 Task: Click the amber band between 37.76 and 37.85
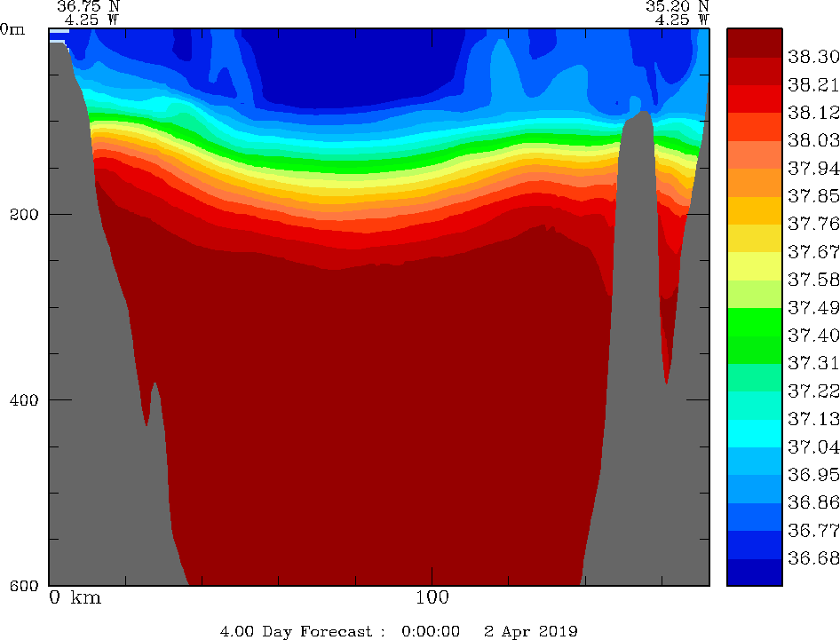pos(754,210)
